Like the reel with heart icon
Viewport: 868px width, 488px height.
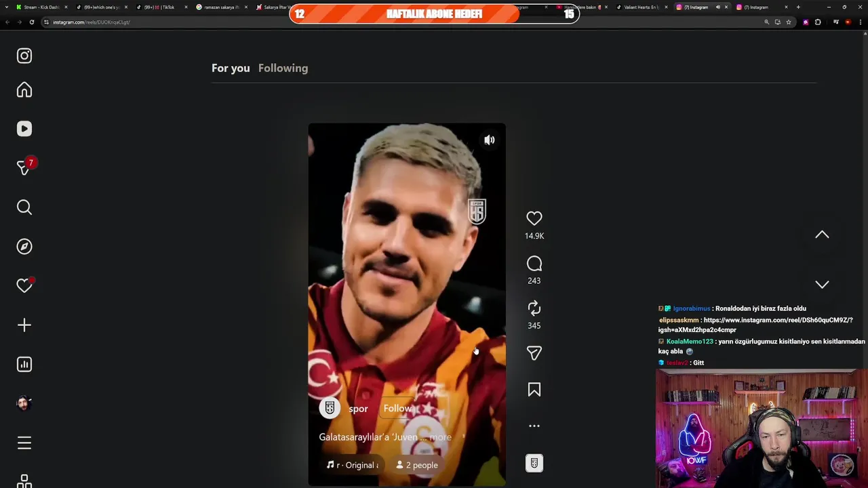534,218
